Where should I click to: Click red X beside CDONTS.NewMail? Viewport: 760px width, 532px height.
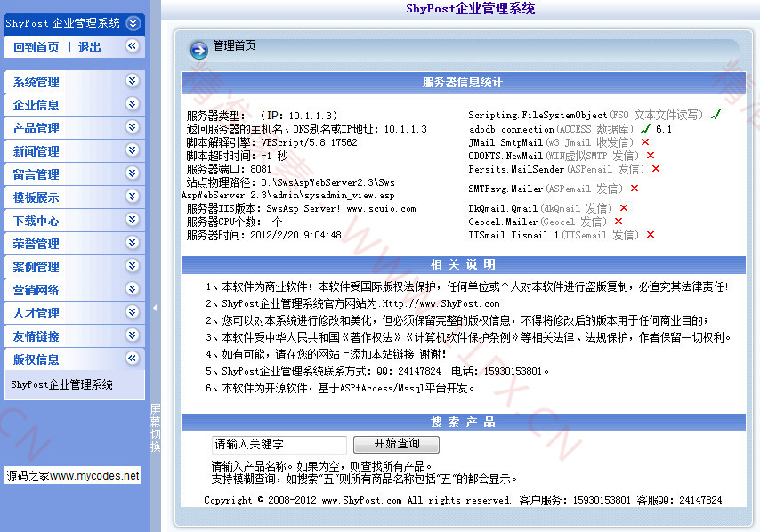click(651, 156)
